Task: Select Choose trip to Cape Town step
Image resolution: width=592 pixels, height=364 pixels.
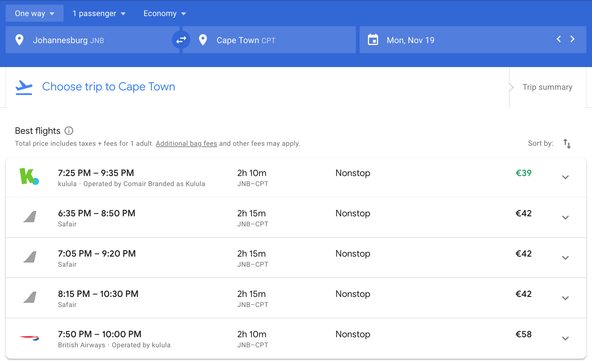Action: (x=108, y=87)
